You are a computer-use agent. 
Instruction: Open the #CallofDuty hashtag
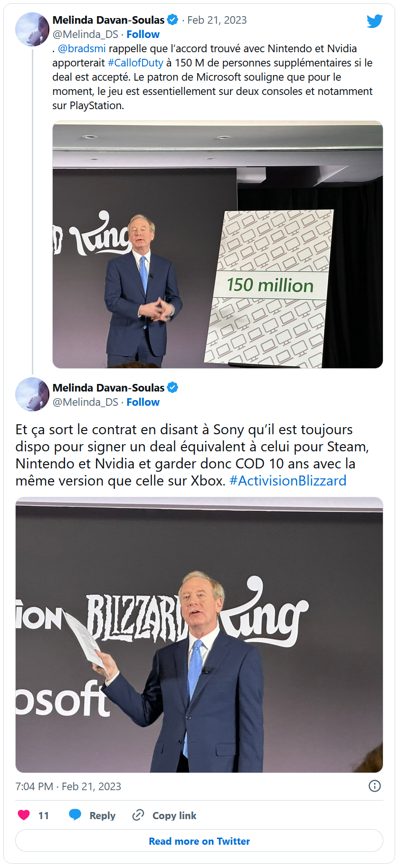click(x=135, y=63)
